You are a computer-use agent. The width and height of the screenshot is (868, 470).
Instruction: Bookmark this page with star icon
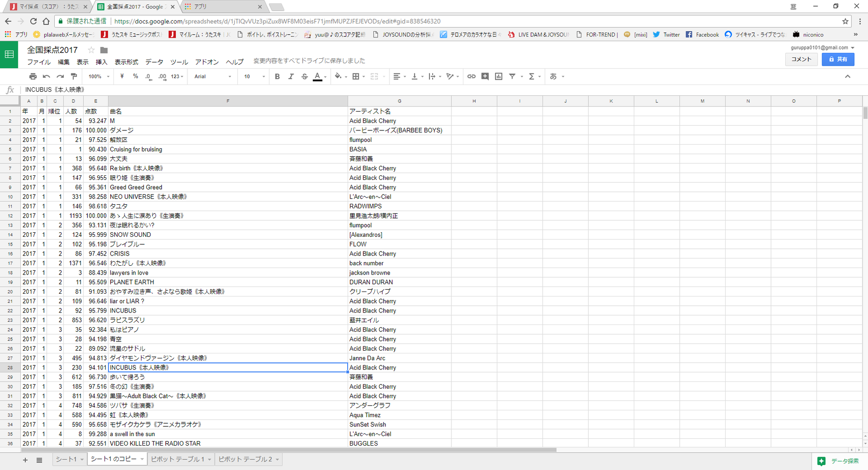pos(845,21)
